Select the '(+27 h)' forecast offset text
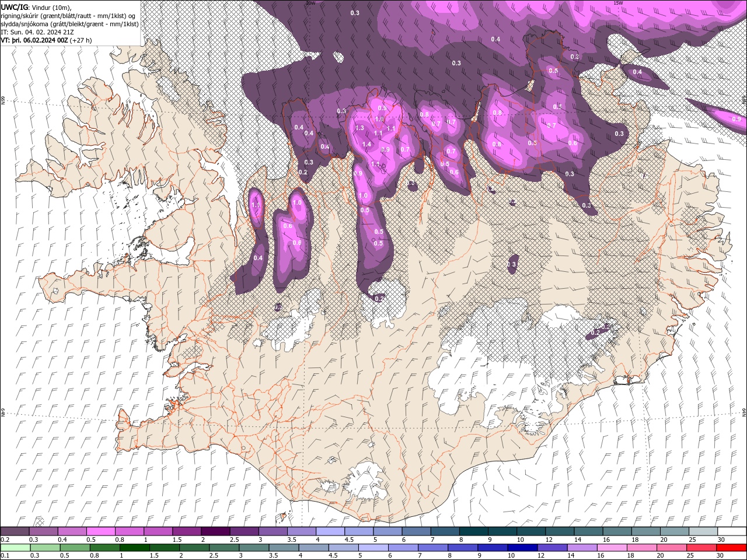Image resolution: width=747 pixels, height=560 pixels. click(x=81, y=40)
